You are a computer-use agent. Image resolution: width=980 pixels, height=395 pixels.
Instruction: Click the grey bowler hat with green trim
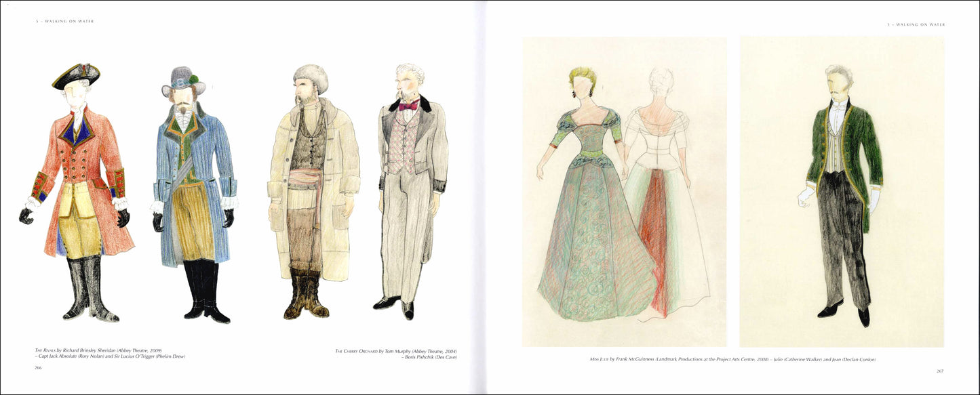point(183,80)
